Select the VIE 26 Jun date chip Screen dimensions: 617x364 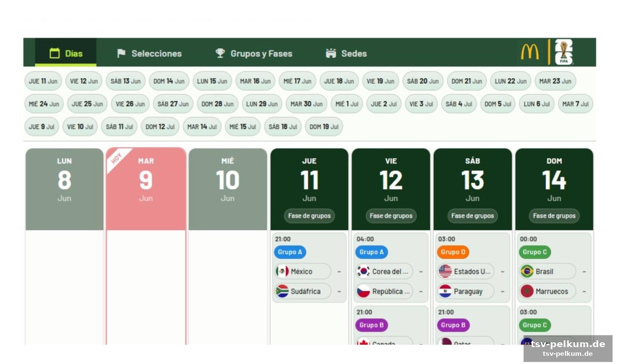coord(130,104)
